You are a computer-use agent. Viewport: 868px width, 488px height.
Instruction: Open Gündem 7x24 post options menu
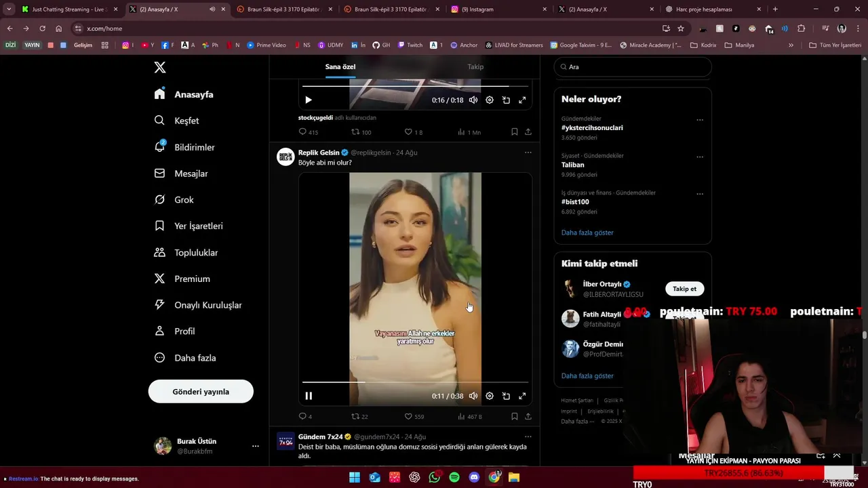point(528,436)
